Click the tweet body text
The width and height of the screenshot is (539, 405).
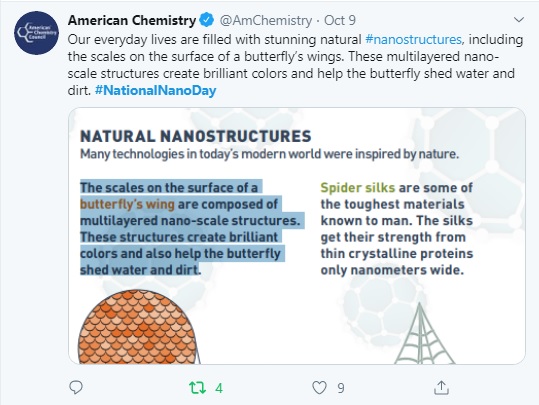[x=296, y=65]
